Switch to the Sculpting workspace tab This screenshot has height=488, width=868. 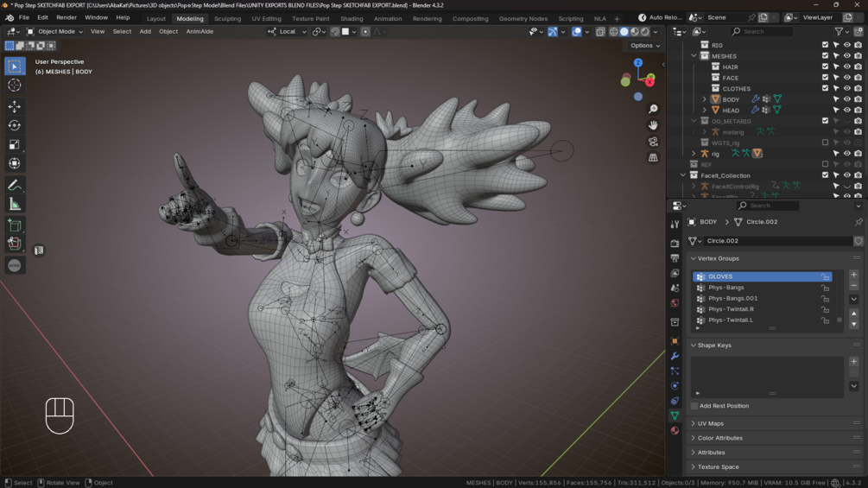coord(227,18)
